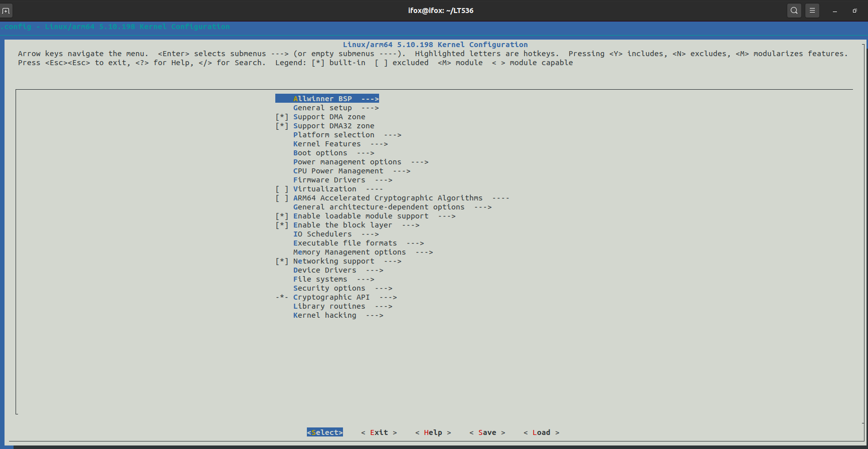Screen dimensions: 868x449
Task: Toggle the Virtualization checkbox
Action: click(x=282, y=189)
